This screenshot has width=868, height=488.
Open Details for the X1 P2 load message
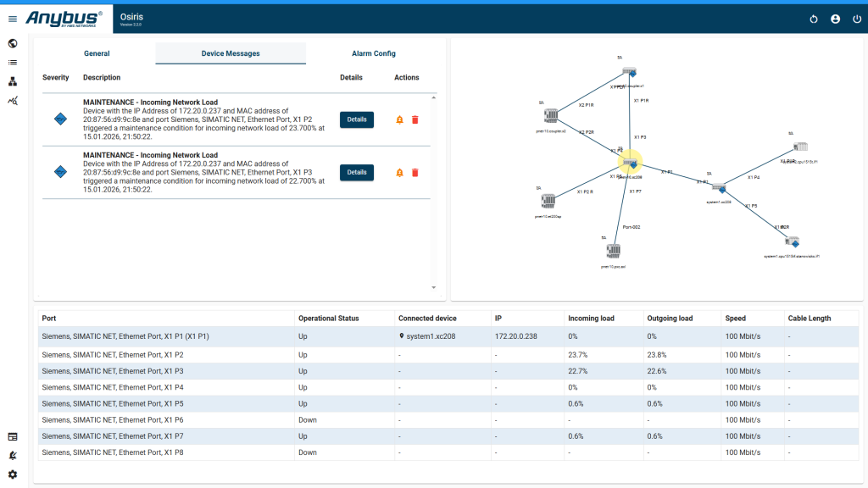pyautogui.click(x=357, y=119)
